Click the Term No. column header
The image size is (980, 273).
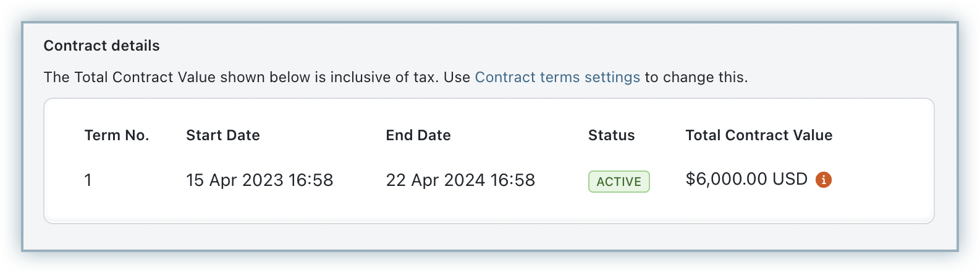117,135
